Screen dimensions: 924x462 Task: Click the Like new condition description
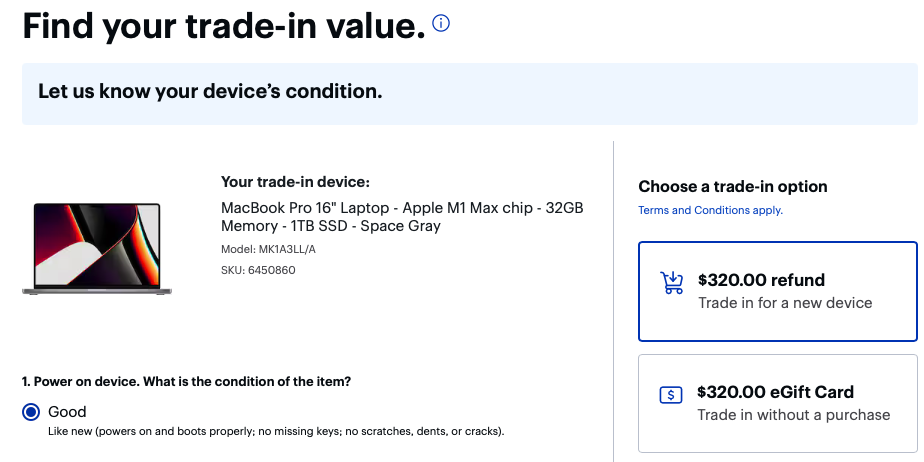[x=276, y=432]
